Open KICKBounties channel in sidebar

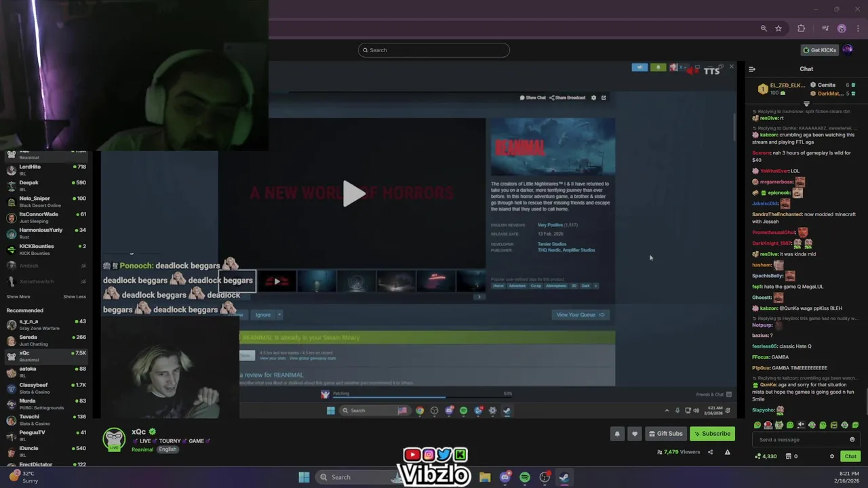point(46,249)
